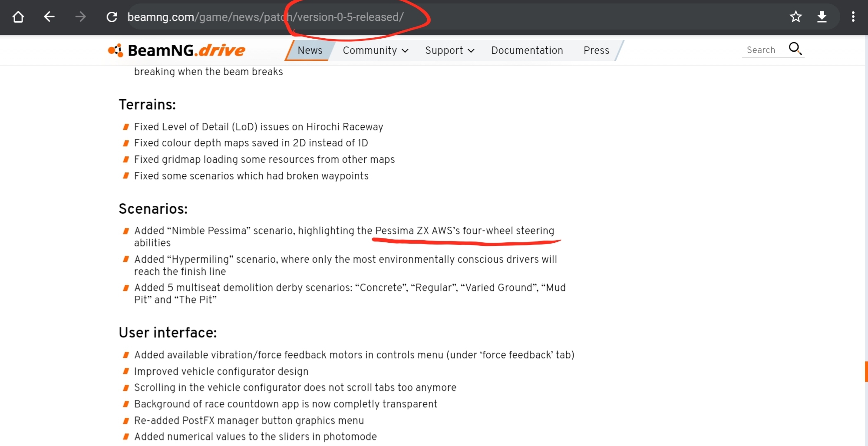Image resolution: width=868 pixels, height=446 pixels.
Task: Select the 'User interface:' heading text
Action: point(168,333)
